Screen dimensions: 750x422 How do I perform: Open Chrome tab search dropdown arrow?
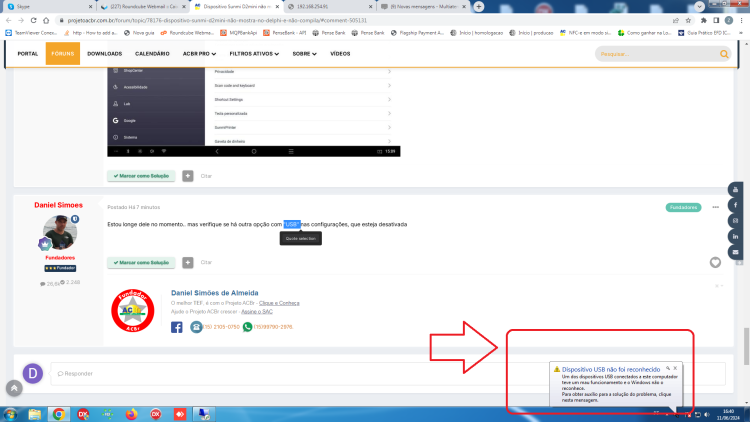(x=699, y=7)
